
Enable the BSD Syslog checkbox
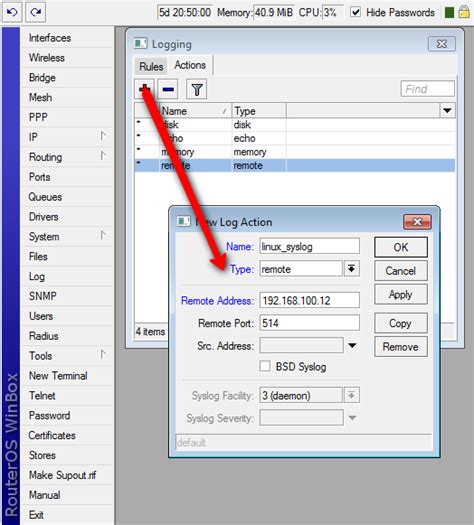(265, 366)
